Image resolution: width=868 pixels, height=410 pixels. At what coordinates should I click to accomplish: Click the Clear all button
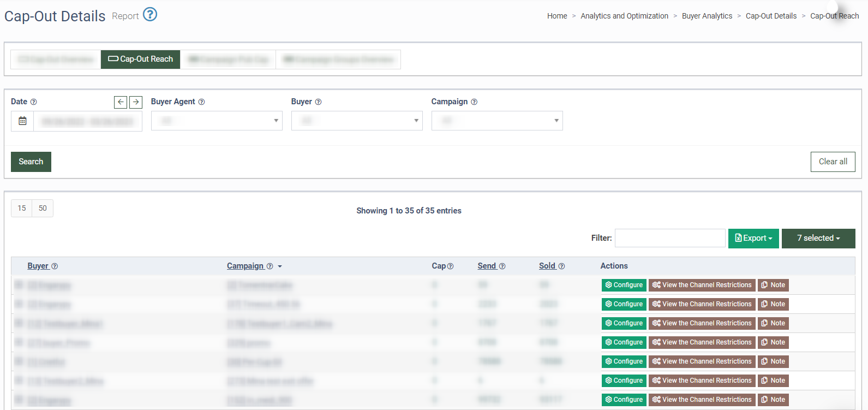point(833,162)
